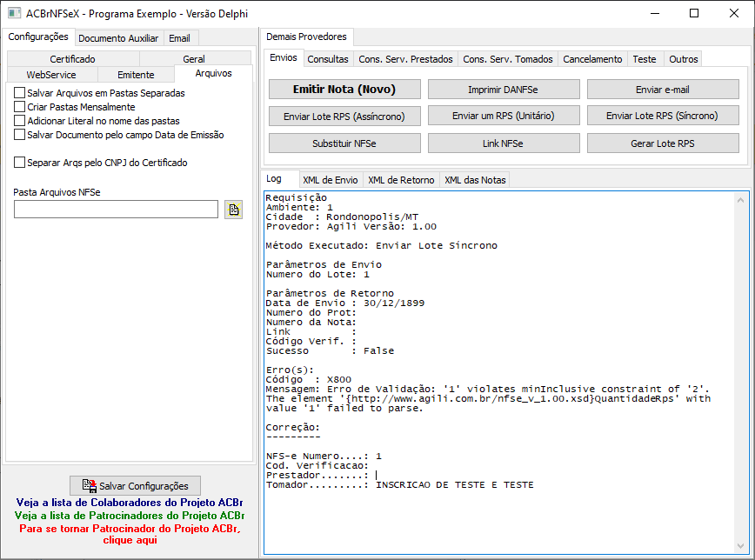Click the log scrollbar down arrow
The image size is (755, 560).
tap(740, 546)
